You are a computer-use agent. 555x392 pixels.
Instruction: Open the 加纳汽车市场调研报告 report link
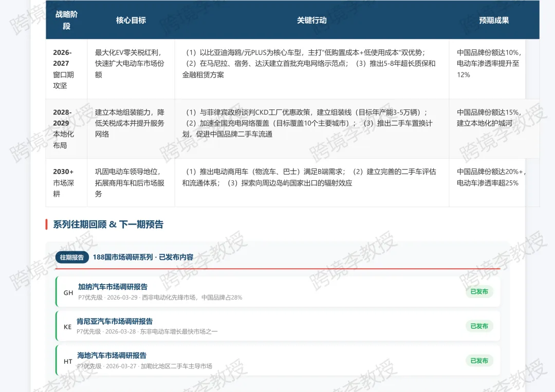(113, 287)
